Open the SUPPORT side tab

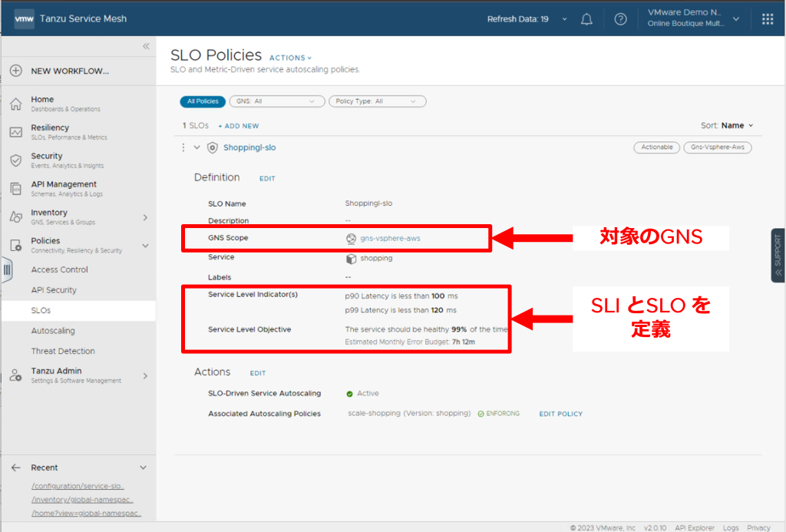point(778,255)
